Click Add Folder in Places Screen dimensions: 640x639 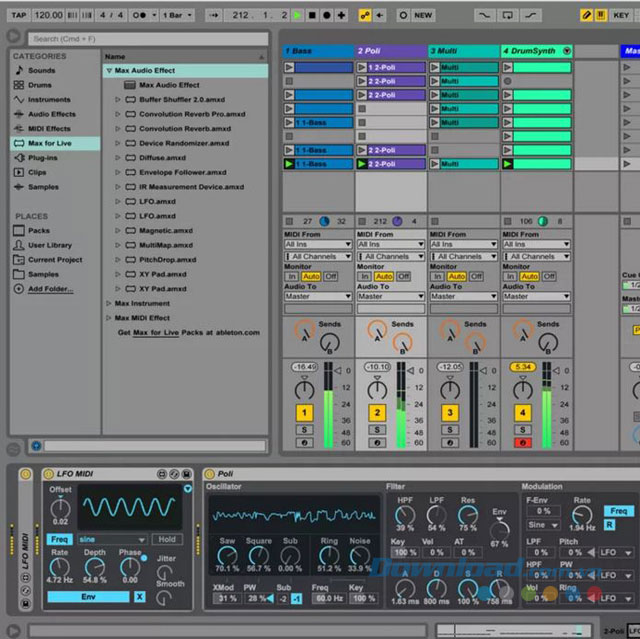(x=50, y=289)
